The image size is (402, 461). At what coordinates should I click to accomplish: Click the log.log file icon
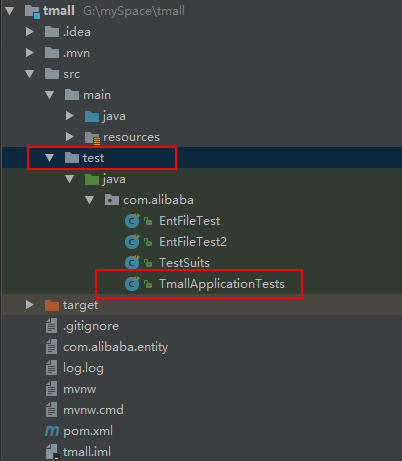51,368
